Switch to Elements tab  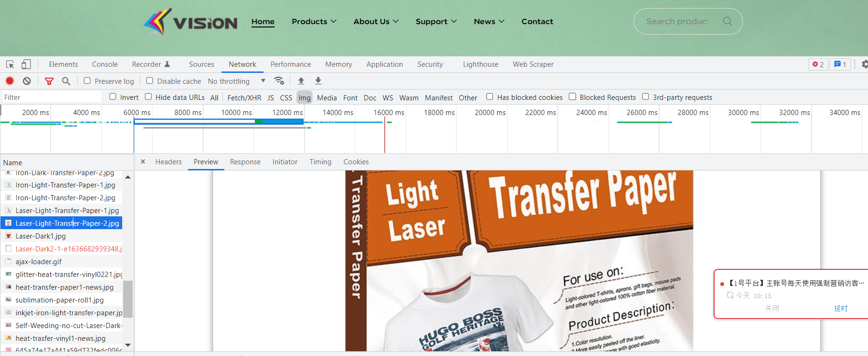pyautogui.click(x=63, y=64)
